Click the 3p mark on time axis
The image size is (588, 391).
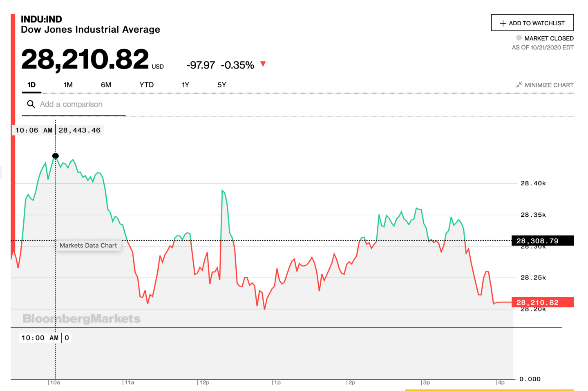point(426,383)
